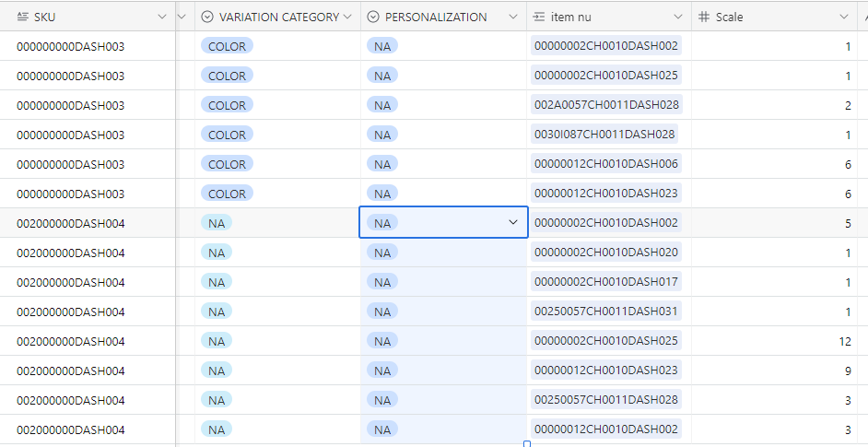
Task: Expand the chevron in the selected PERSONALIZATION cell
Action: (513, 223)
